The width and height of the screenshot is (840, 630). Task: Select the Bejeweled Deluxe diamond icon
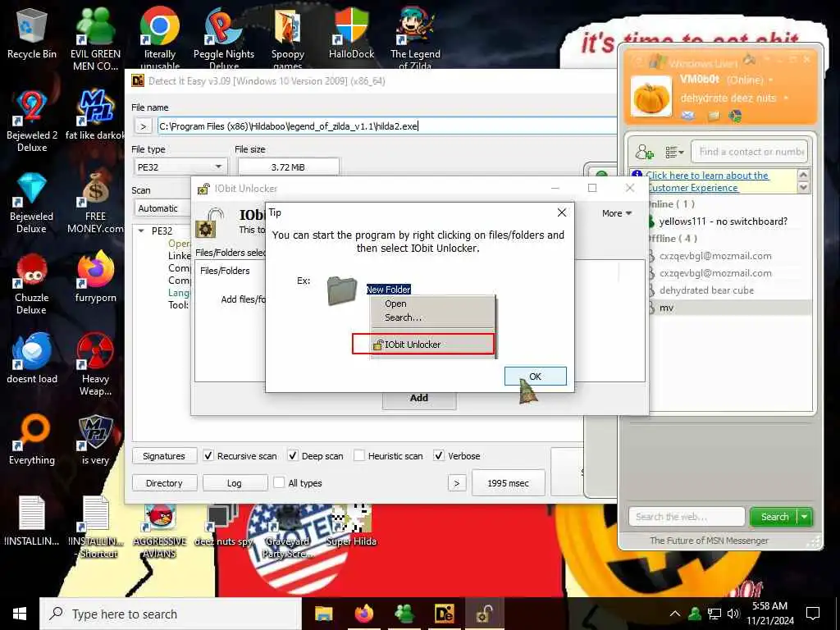tap(32, 202)
